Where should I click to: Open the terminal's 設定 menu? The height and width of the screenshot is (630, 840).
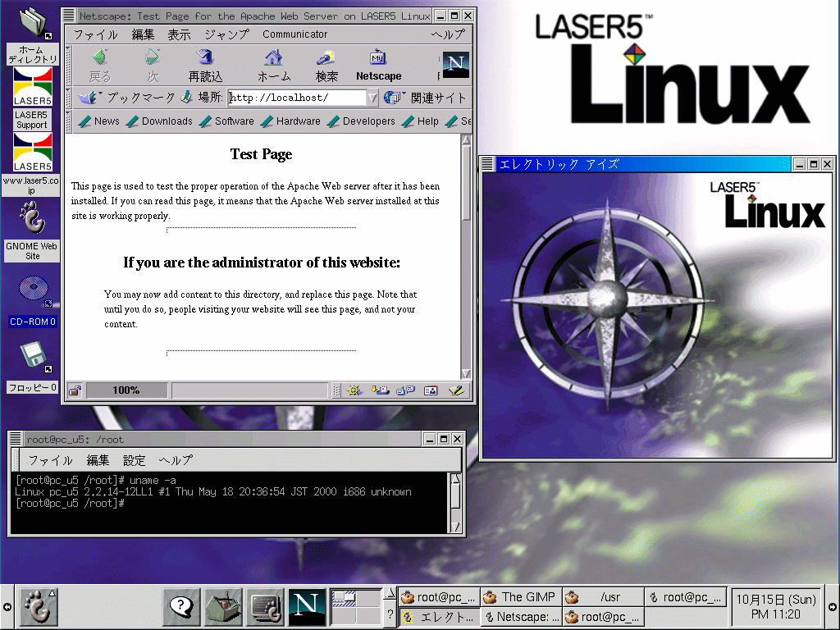(134, 460)
